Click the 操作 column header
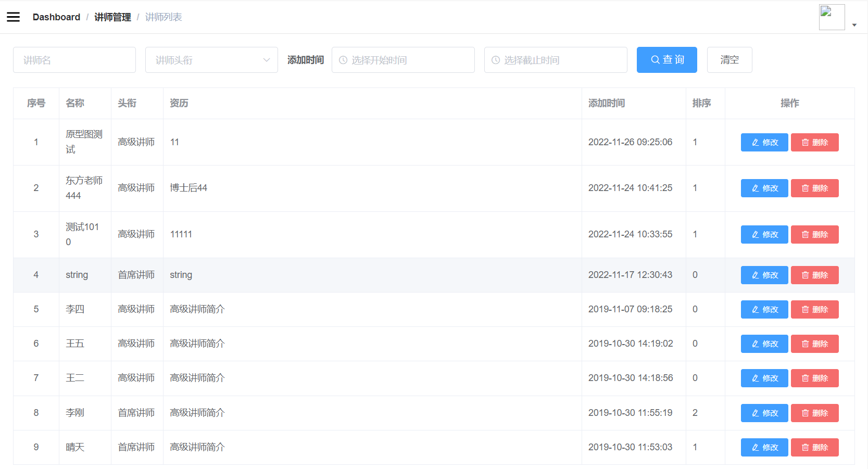The height and width of the screenshot is (469, 868). tap(790, 103)
